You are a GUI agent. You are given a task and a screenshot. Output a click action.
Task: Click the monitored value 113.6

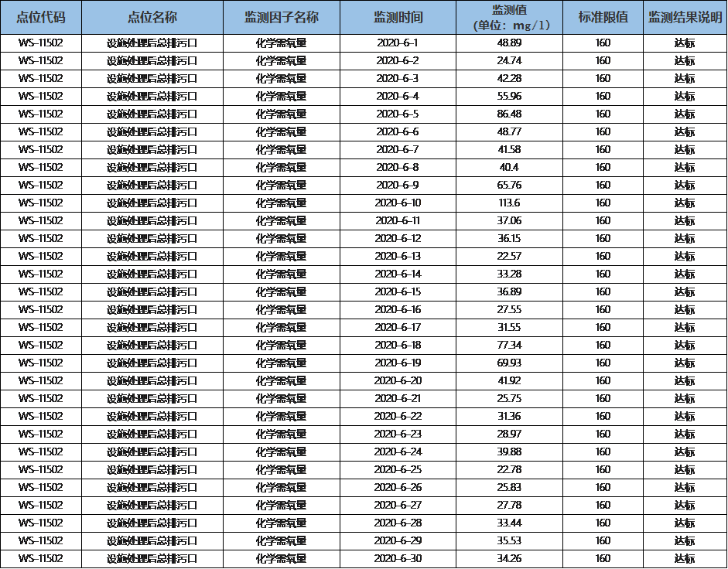(x=509, y=203)
